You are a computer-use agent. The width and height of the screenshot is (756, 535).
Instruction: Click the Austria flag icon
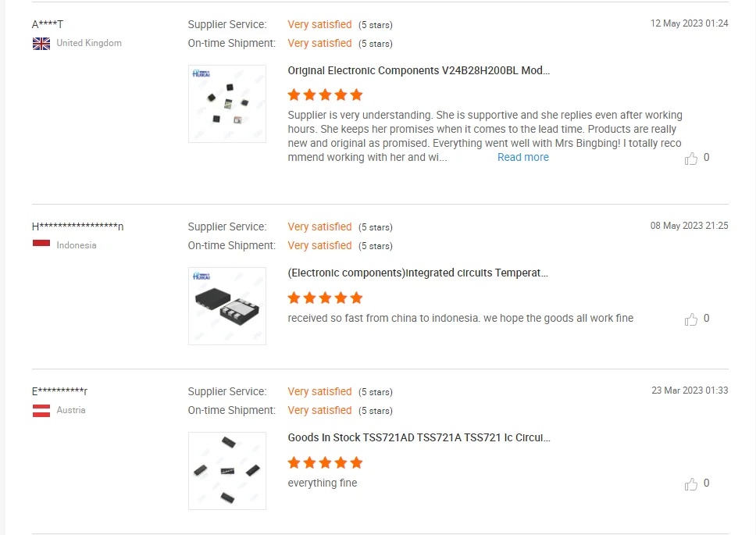pyautogui.click(x=41, y=411)
